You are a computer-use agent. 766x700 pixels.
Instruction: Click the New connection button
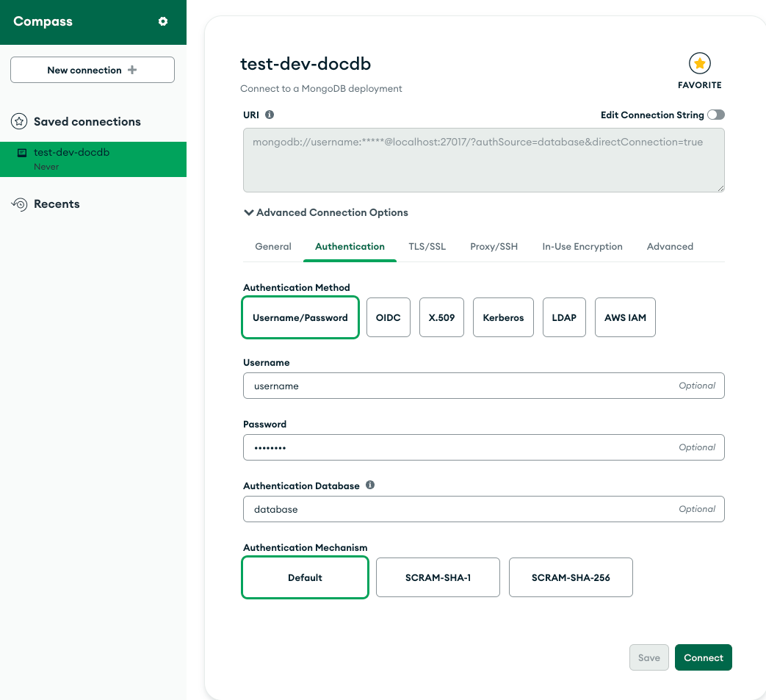coord(93,70)
